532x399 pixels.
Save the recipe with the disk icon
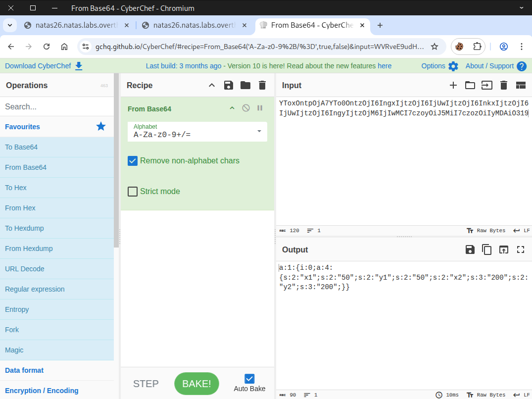229,85
